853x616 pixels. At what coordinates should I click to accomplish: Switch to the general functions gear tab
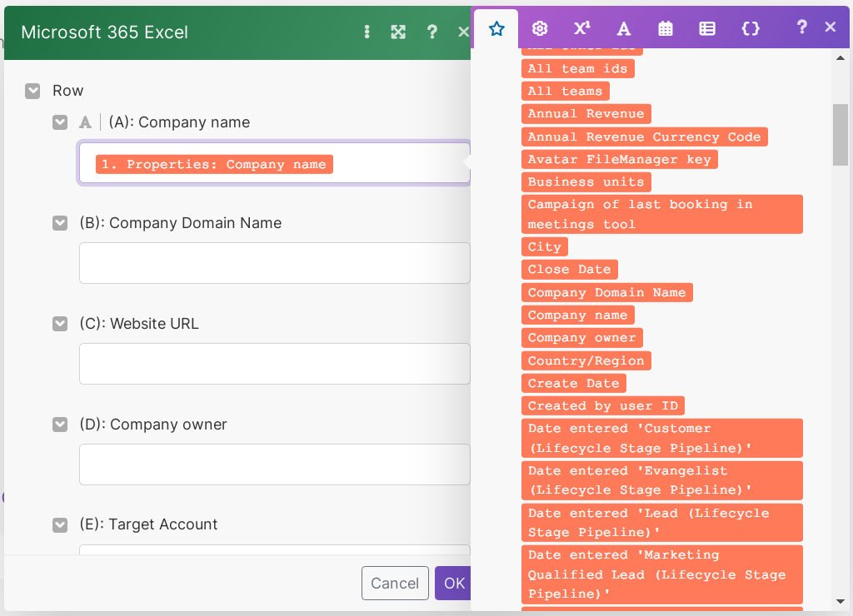pyautogui.click(x=539, y=28)
